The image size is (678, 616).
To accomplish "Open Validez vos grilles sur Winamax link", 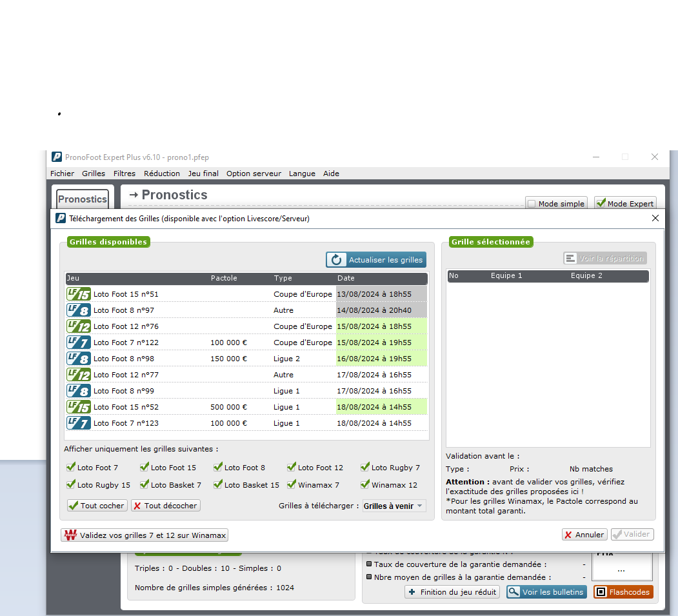I will click(x=145, y=535).
